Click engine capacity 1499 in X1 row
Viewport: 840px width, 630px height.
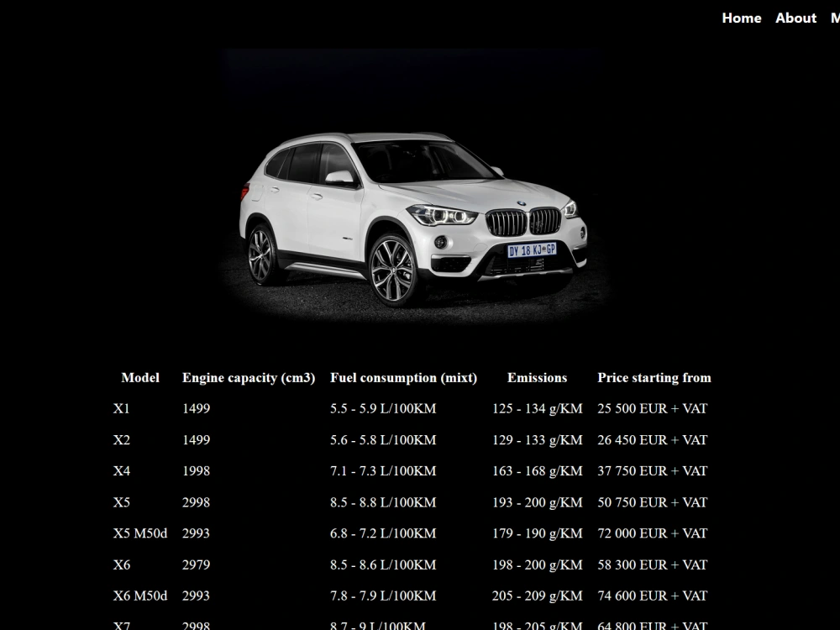(196, 409)
